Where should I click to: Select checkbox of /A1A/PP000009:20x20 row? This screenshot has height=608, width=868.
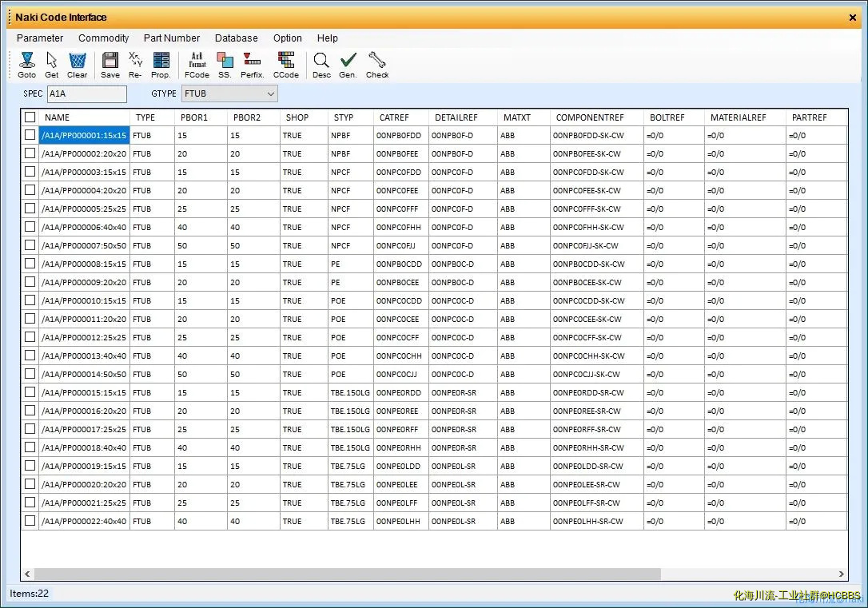point(30,282)
